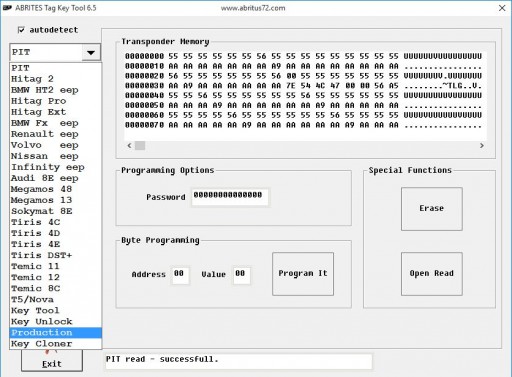The image size is (512, 377).
Task: Choose Key Unlock entry
Action: tap(55, 321)
